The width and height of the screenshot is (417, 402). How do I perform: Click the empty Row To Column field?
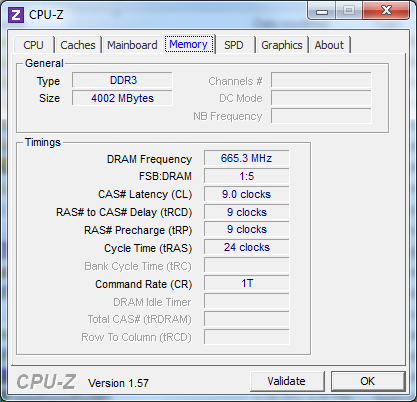click(x=247, y=337)
